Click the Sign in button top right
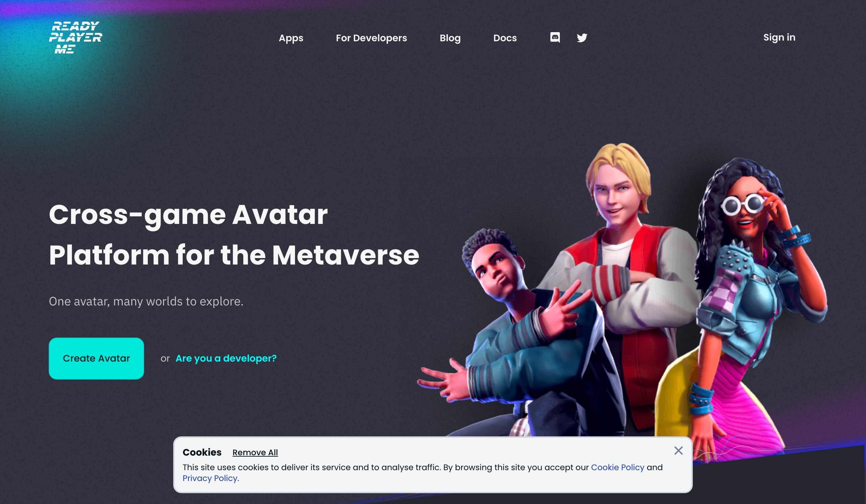 pos(779,37)
